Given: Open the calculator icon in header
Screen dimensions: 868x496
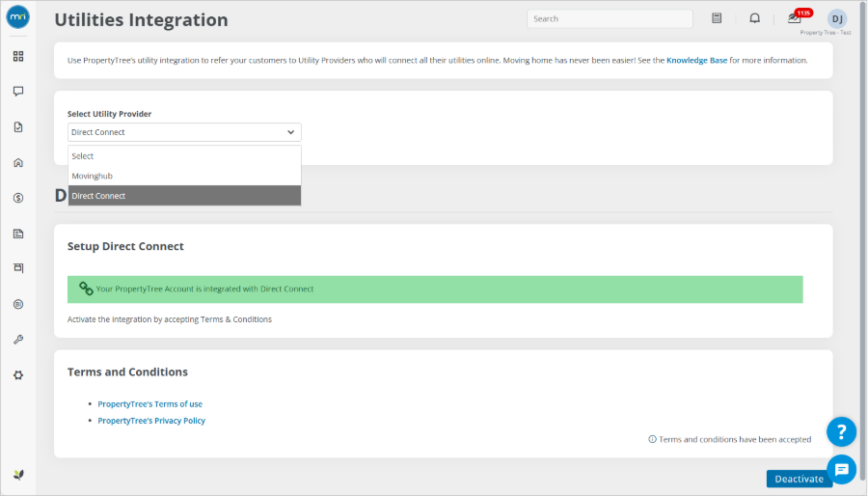Looking at the screenshot, I should tap(717, 18).
